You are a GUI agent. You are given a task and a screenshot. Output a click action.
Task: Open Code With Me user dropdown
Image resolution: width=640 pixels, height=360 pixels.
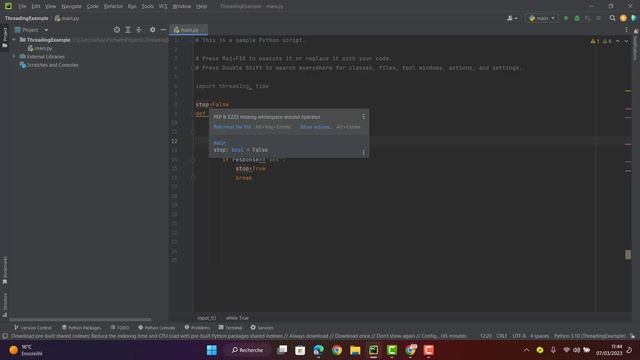512,18
